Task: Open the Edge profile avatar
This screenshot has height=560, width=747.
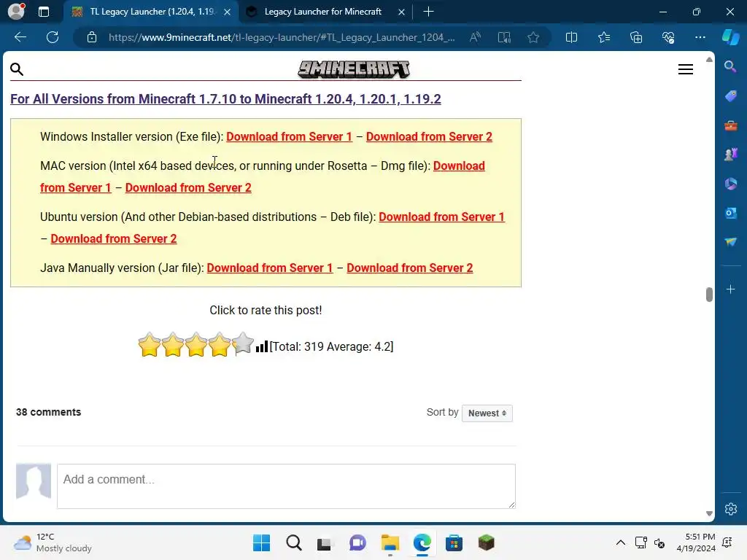Action: 16,11
